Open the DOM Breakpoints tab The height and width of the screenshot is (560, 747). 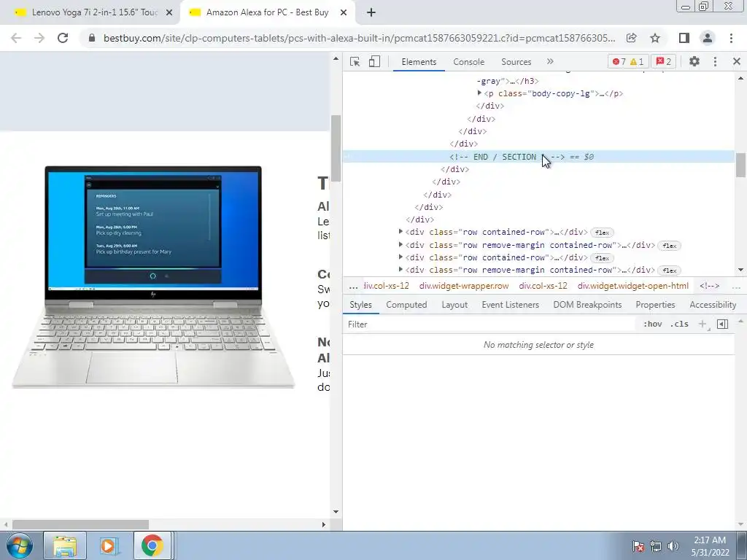click(x=587, y=305)
